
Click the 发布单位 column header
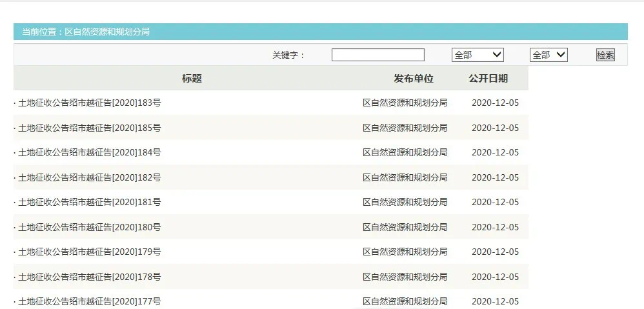414,78
